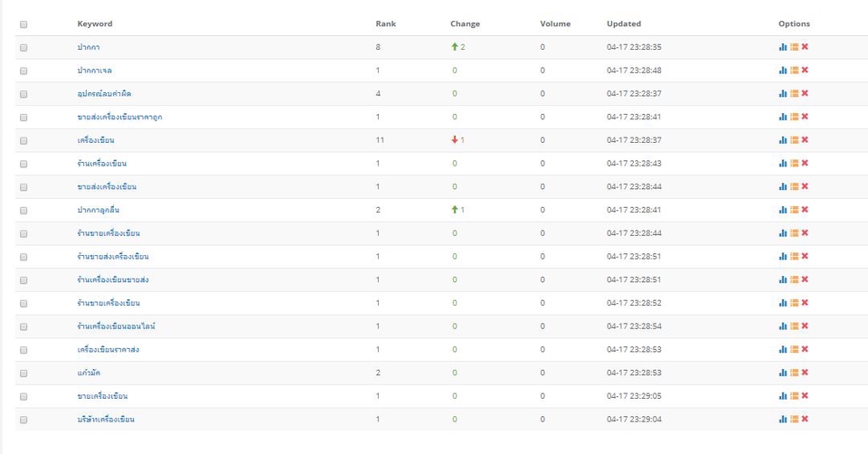View chart for ขายเครื่องเขียน updated 23:29:05
The width and height of the screenshot is (868, 454).
point(783,396)
